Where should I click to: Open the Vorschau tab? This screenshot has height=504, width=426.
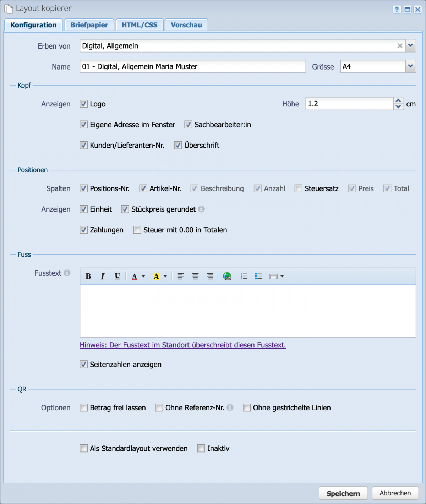click(186, 24)
